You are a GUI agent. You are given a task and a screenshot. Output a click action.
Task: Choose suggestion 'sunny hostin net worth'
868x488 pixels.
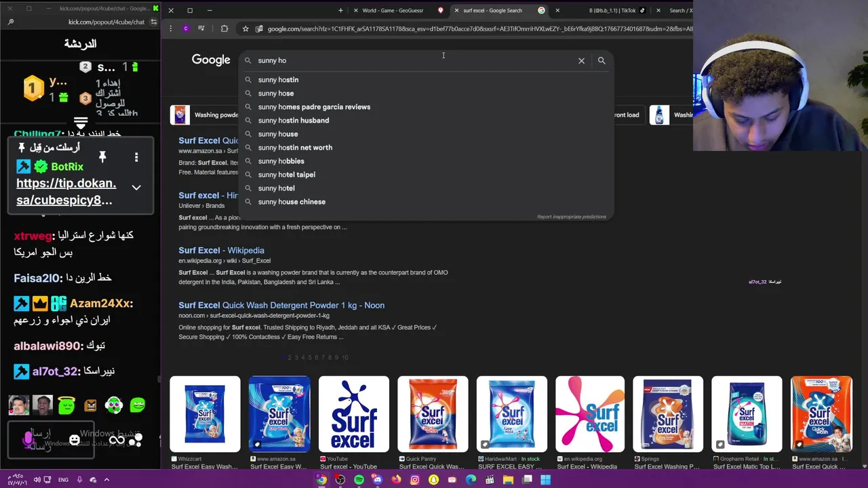point(426,148)
